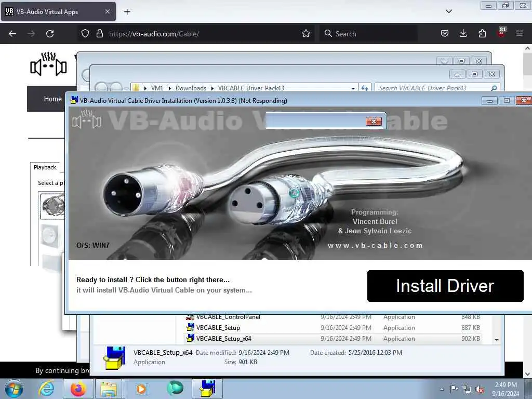Expand the Explorer address history dropdown

point(353,88)
